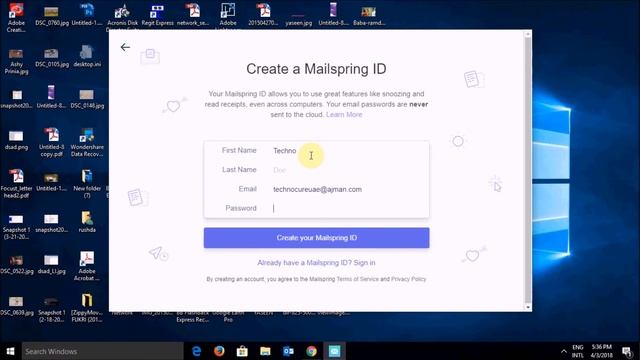Select the dsad_LI.jpg desktop file
The height and width of the screenshot is (360, 640).
pyautogui.click(x=51, y=264)
